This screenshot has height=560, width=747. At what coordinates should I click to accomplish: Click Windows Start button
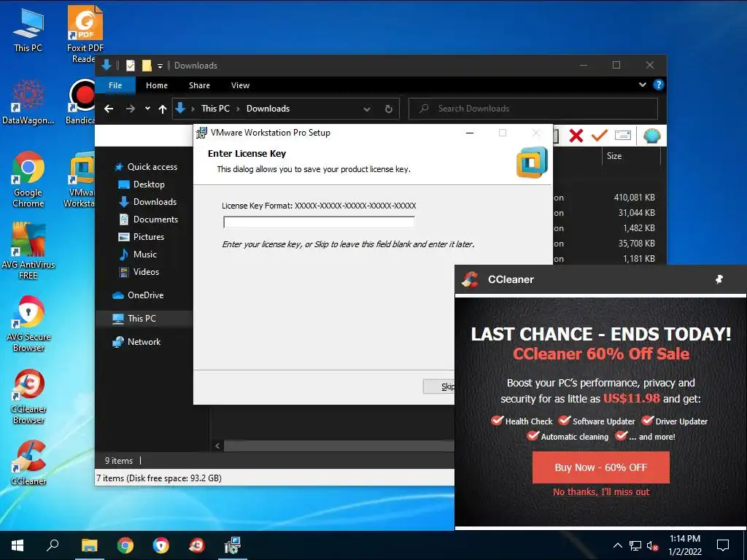(18, 545)
